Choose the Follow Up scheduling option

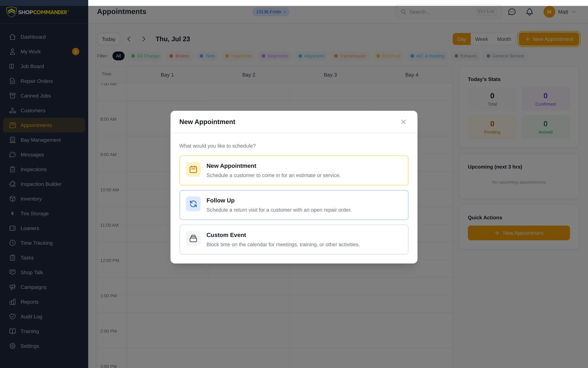294,205
